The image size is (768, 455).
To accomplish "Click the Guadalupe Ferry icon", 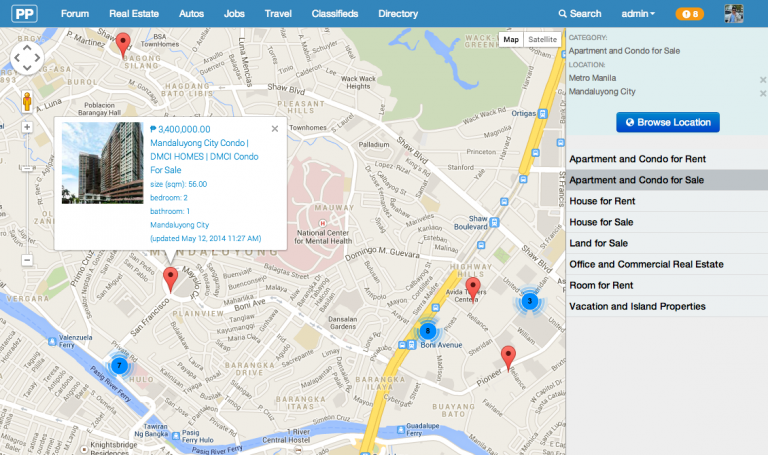I will [401, 430].
